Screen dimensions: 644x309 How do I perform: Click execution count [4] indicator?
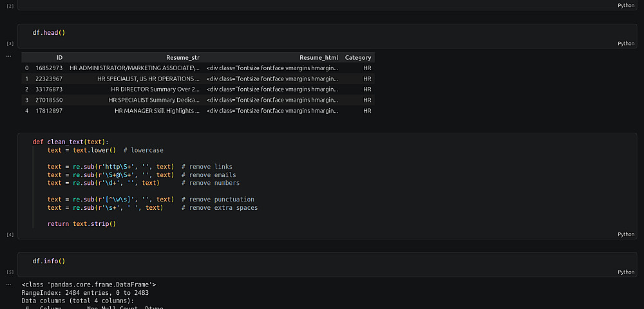10,234
